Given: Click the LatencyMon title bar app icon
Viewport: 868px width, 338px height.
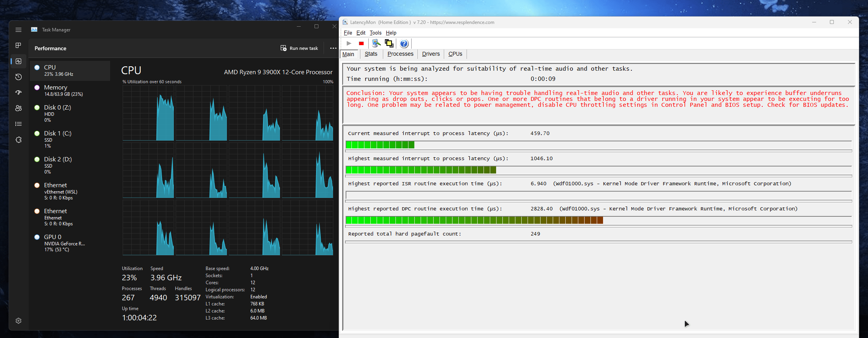Looking at the screenshot, I should click(x=345, y=22).
